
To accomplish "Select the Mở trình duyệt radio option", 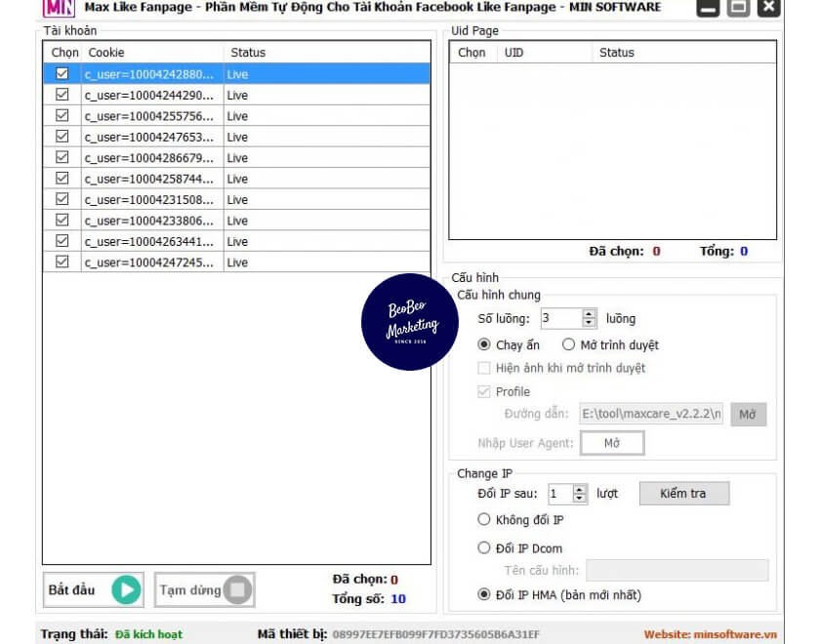I will 568,344.
